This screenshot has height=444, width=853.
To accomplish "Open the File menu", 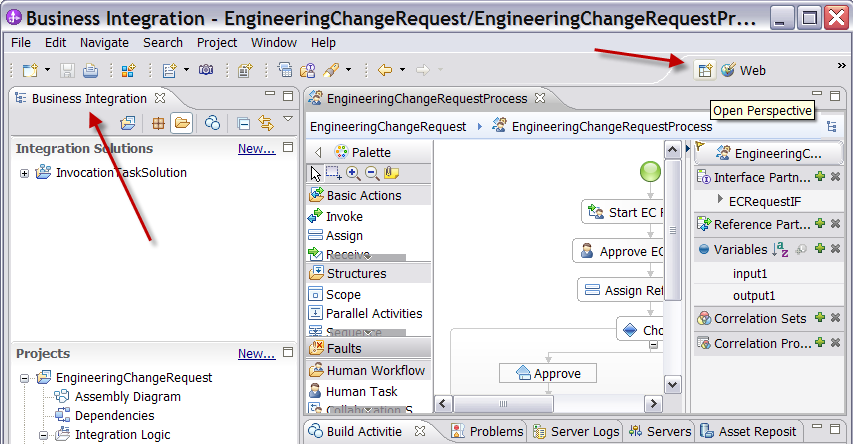I will 21,42.
